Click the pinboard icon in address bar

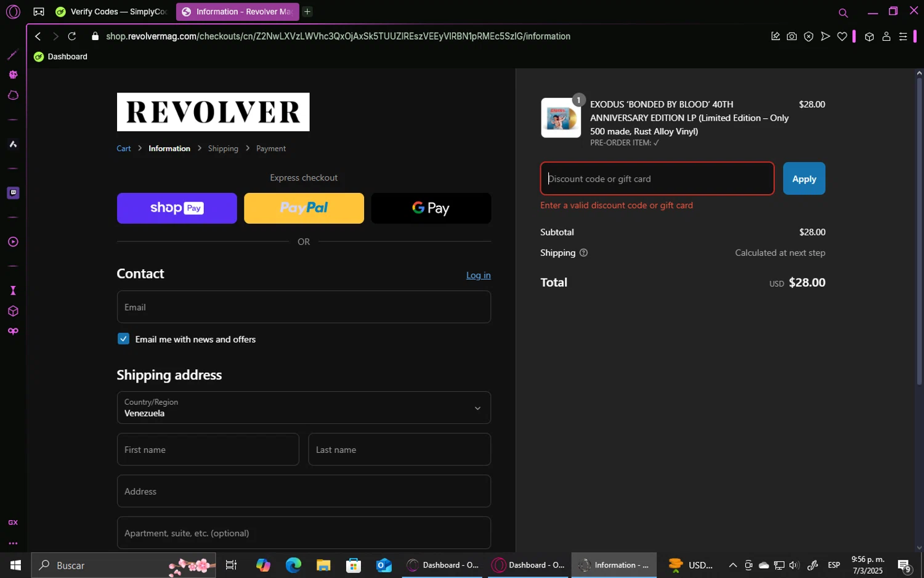(776, 36)
